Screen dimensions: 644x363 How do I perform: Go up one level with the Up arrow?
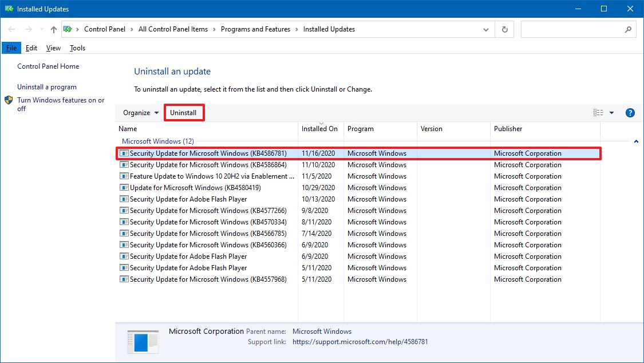[54, 29]
